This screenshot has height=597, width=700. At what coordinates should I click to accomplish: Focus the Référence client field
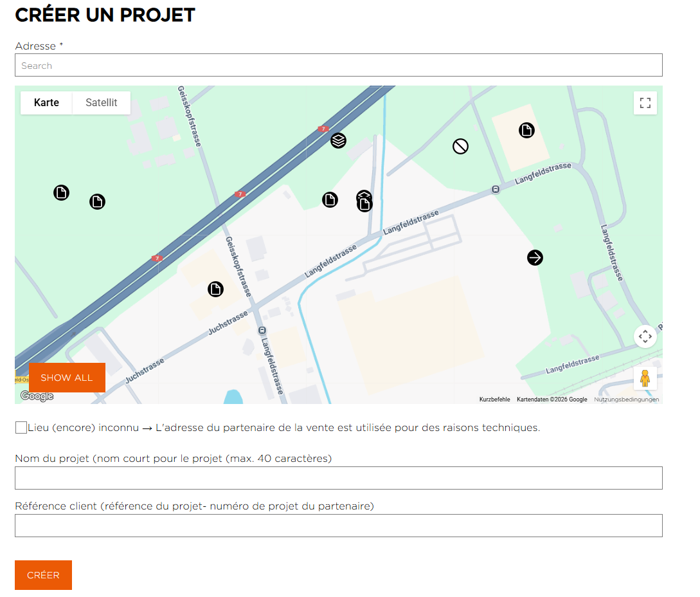(338, 526)
